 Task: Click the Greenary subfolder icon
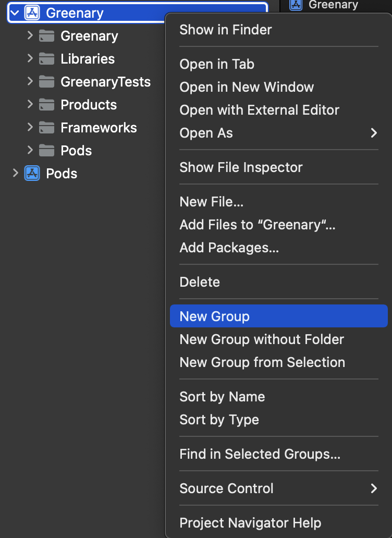tap(47, 36)
